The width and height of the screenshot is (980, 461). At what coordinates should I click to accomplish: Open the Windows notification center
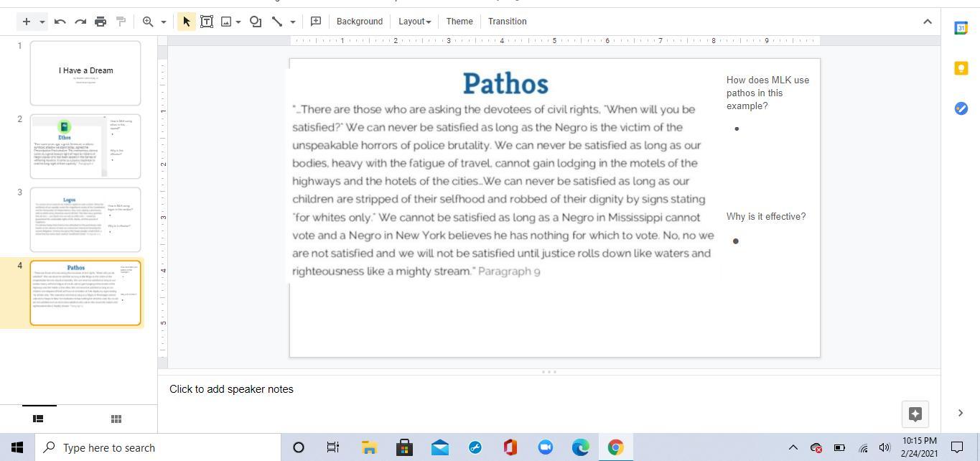pyautogui.click(x=957, y=447)
